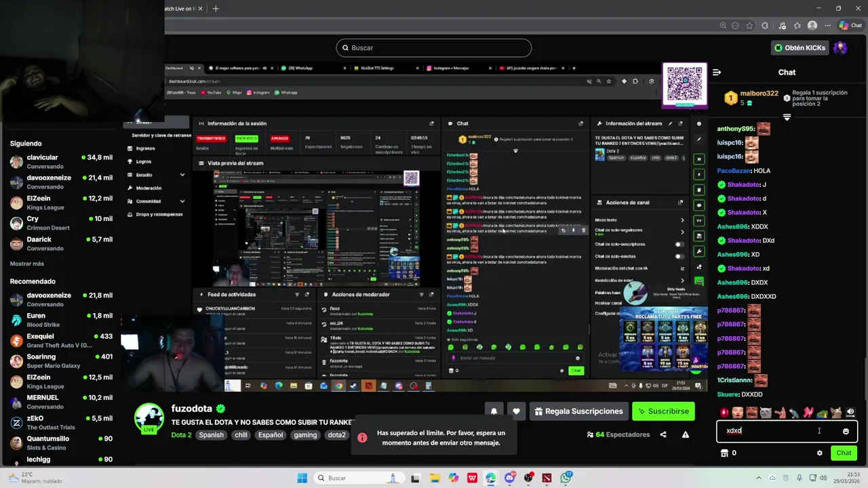The height and width of the screenshot is (488, 868).
Task: Open browser collections icon
Action: pos(797,26)
